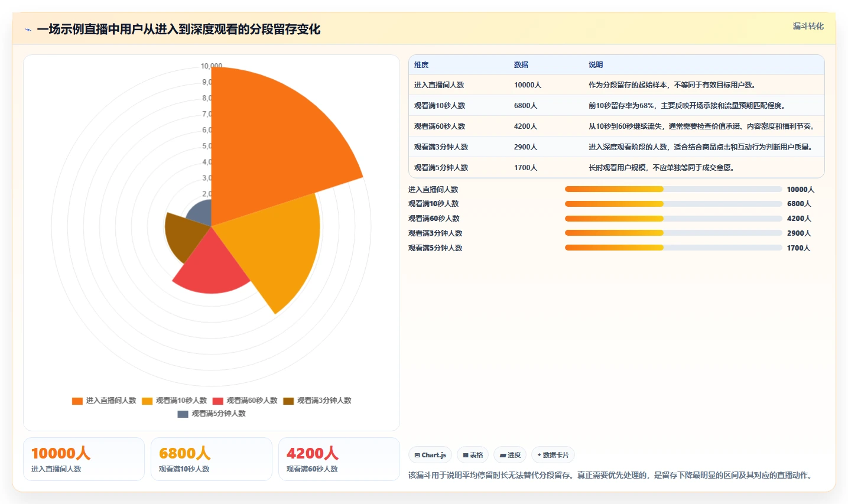Click the progress bar for 观看满10秒人数

click(x=674, y=204)
